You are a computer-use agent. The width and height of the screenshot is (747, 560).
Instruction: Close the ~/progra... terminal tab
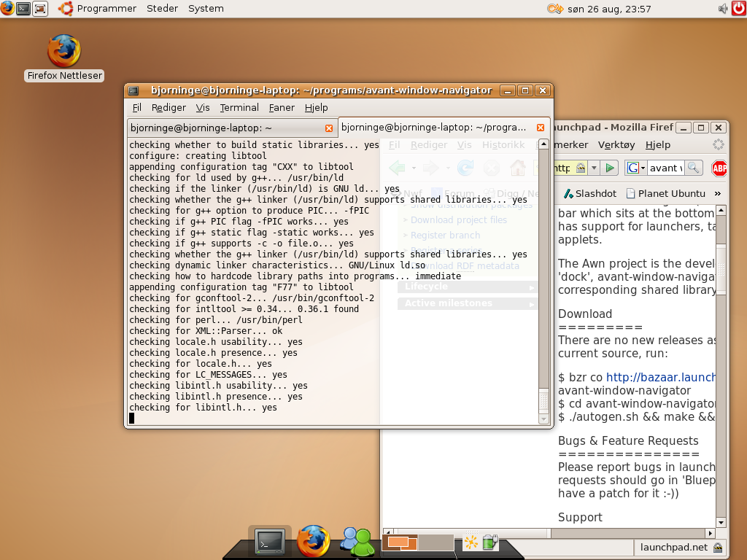click(541, 128)
